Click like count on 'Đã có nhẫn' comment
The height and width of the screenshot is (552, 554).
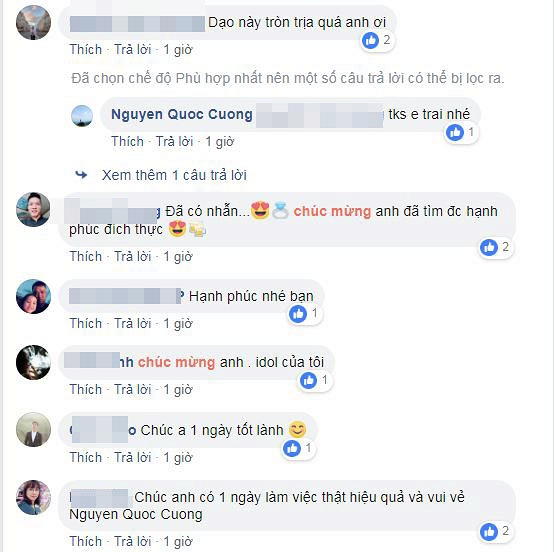[505, 247]
